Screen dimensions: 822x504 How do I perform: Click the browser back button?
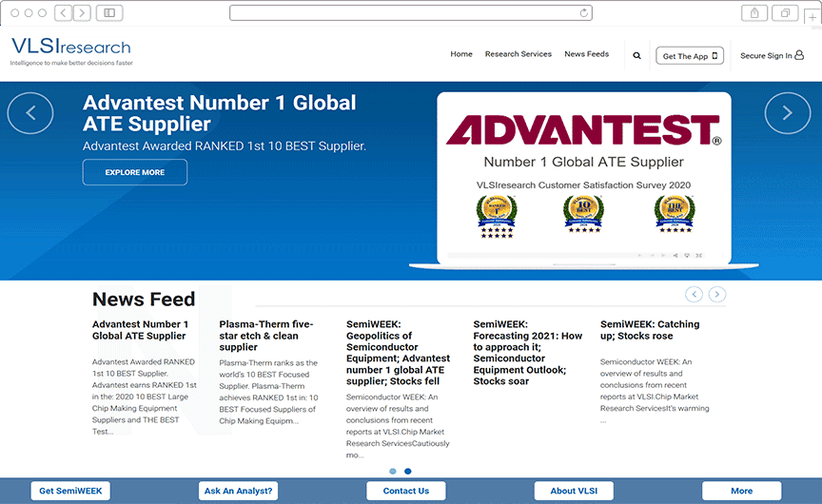click(x=64, y=12)
